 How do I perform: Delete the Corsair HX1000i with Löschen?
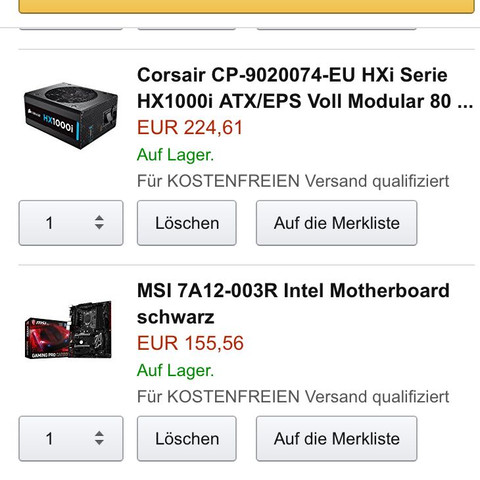(x=187, y=223)
